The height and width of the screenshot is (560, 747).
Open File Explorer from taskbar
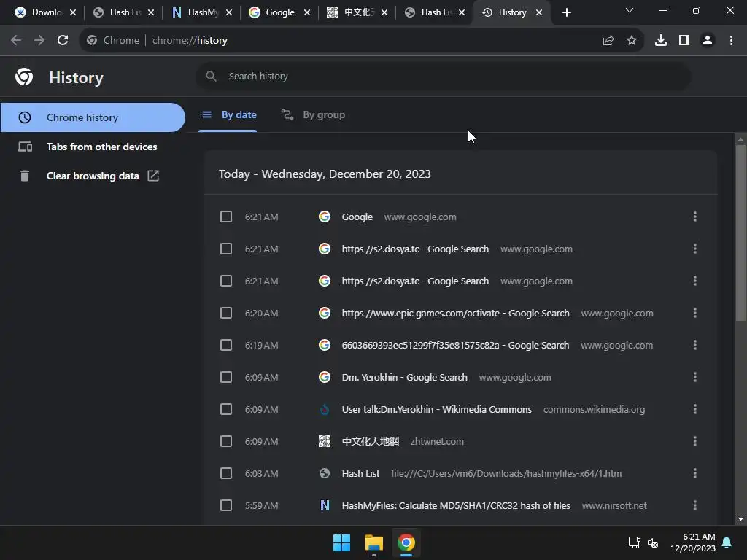point(374,542)
